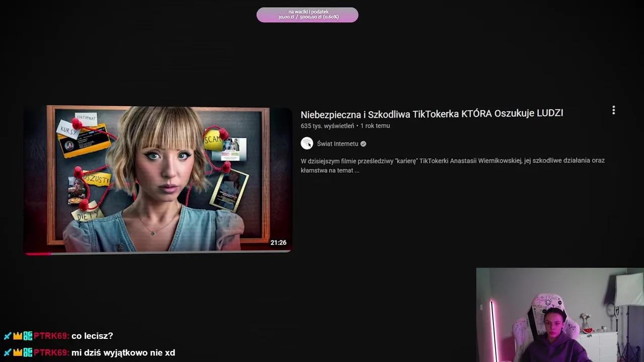This screenshot has width=644, height=362.
Task: Click the sword badge beside 'co lecisz?' message
Action: (x=8, y=336)
